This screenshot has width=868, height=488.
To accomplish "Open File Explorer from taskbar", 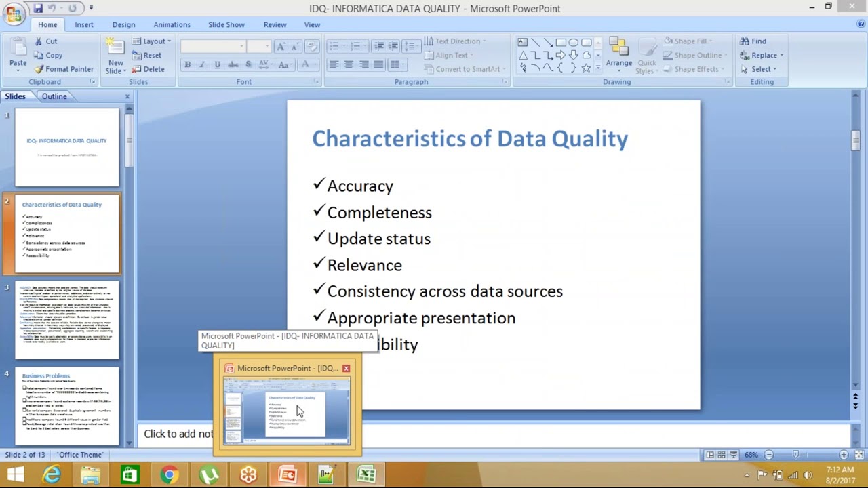I will point(91,474).
